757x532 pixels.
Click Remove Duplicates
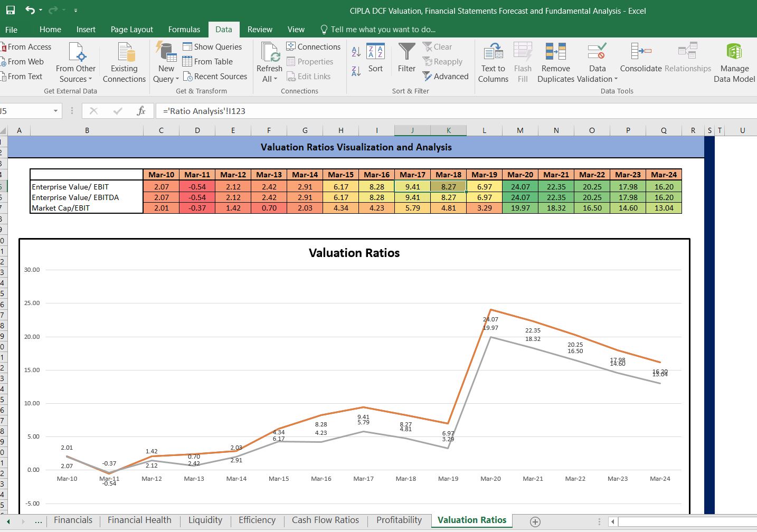pyautogui.click(x=556, y=62)
